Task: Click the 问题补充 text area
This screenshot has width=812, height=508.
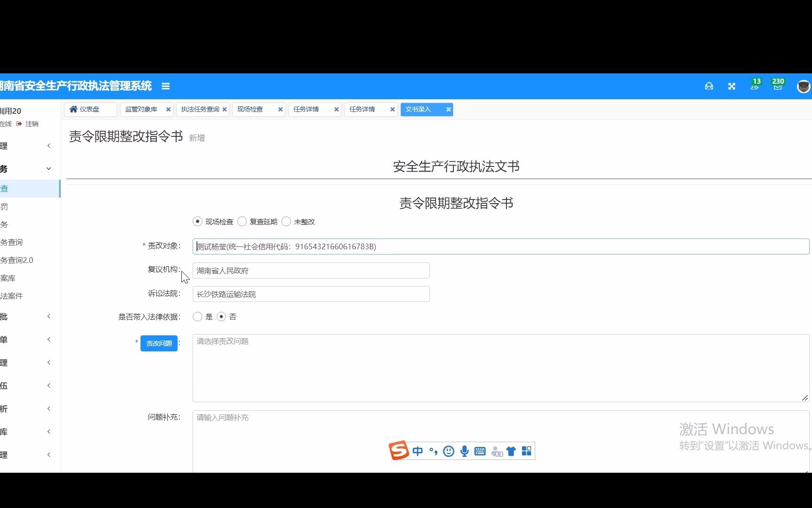Action: [x=501, y=442]
